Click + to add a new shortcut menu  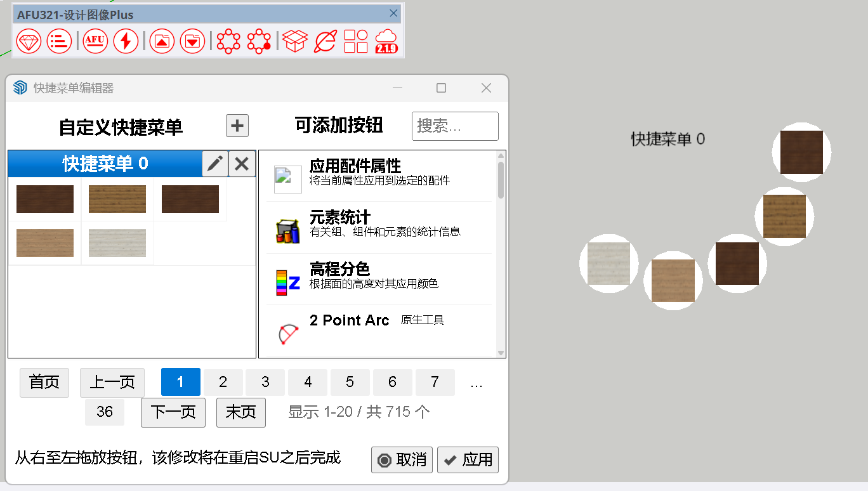[237, 126]
